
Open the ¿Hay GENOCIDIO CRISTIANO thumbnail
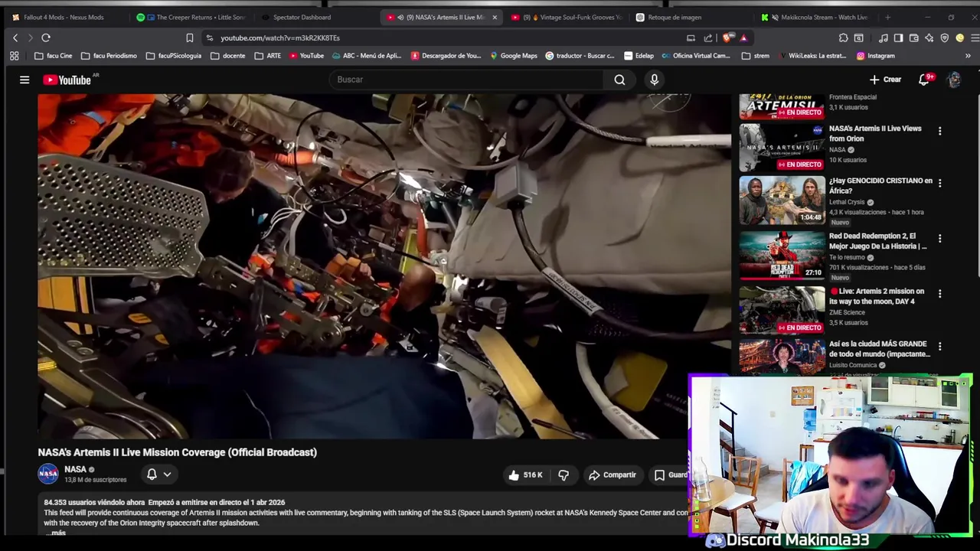(x=782, y=200)
